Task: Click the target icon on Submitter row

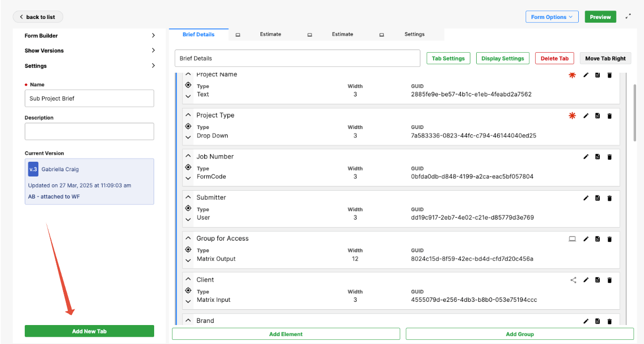Action: point(188,208)
